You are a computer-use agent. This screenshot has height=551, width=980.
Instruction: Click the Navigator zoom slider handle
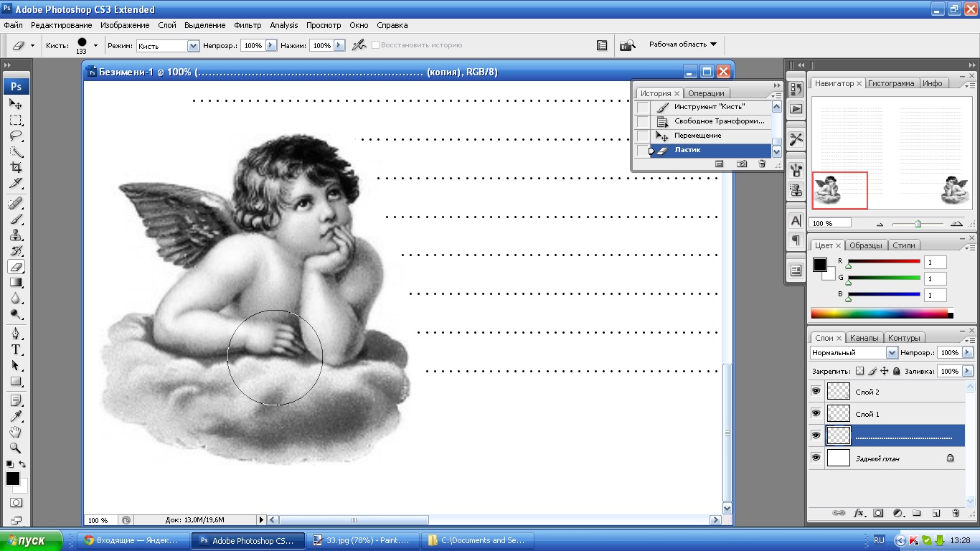tap(918, 224)
